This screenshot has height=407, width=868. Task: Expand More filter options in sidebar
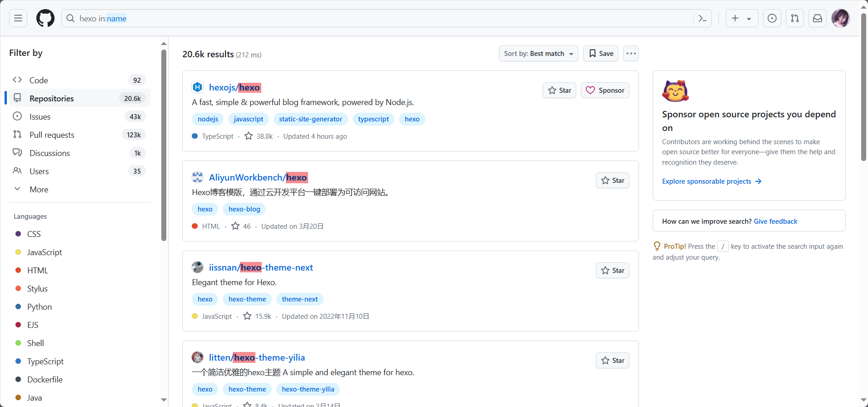[x=39, y=190]
